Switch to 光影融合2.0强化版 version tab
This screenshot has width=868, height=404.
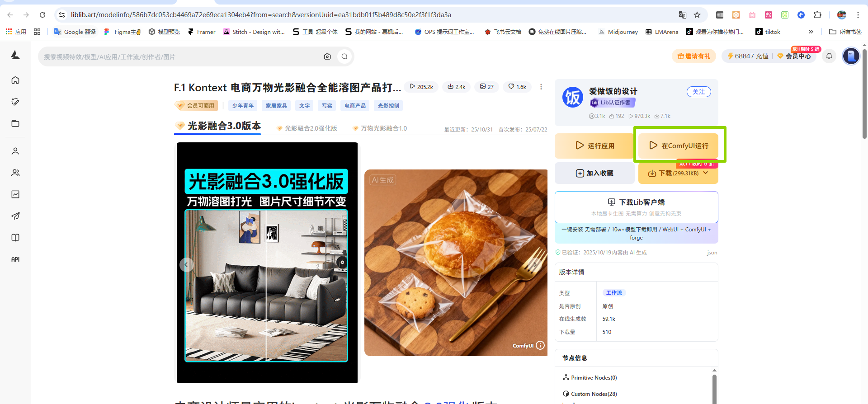(x=310, y=128)
